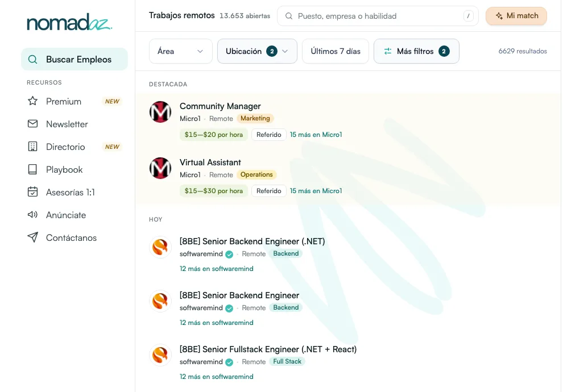
Task: Click the Full Stack category tag
Action: (287, 361)
